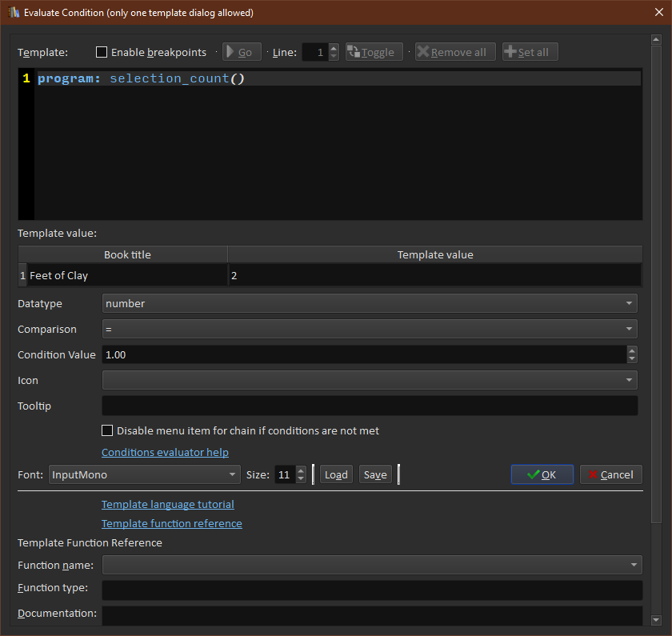Click the Load template button
This screenshot has height=636, width=672.
click(336, 474)
